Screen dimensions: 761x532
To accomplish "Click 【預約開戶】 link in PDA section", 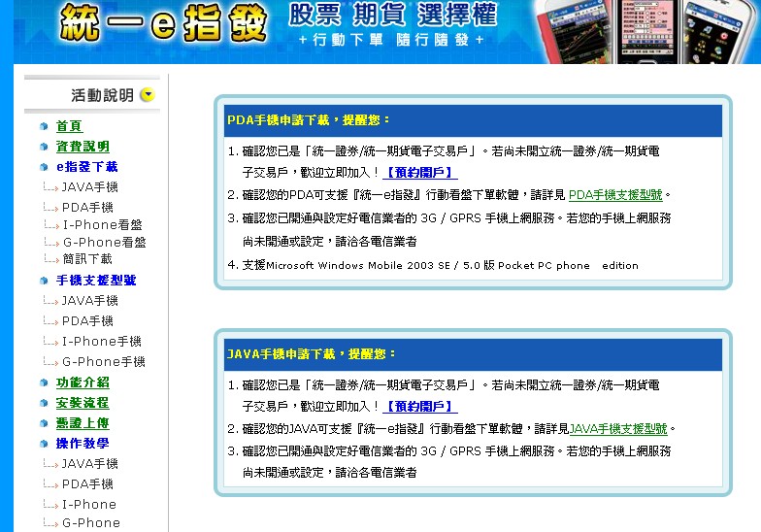I will click(420, 173).
